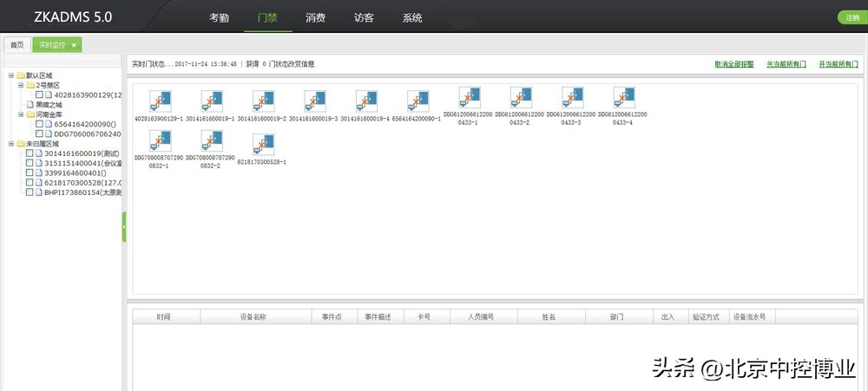
Task: Tick checkbox for device 6564164200090()
Action: tap(39, 124)
